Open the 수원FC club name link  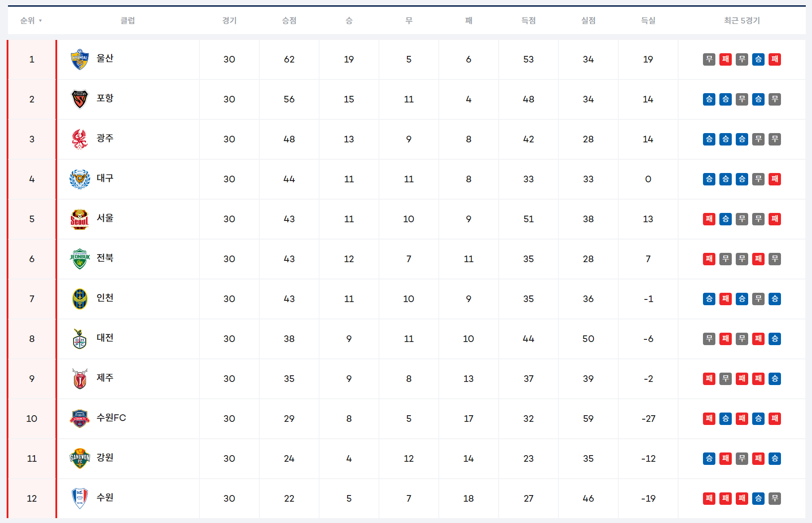[x=111, y=417]
